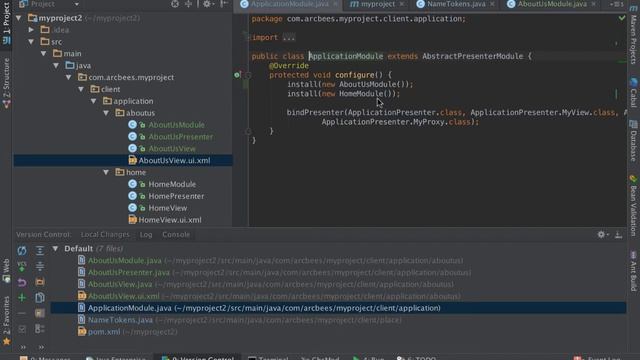Open the Local Changes tab
The width and height of the screenshot is (640, 360).
[105, 235]
